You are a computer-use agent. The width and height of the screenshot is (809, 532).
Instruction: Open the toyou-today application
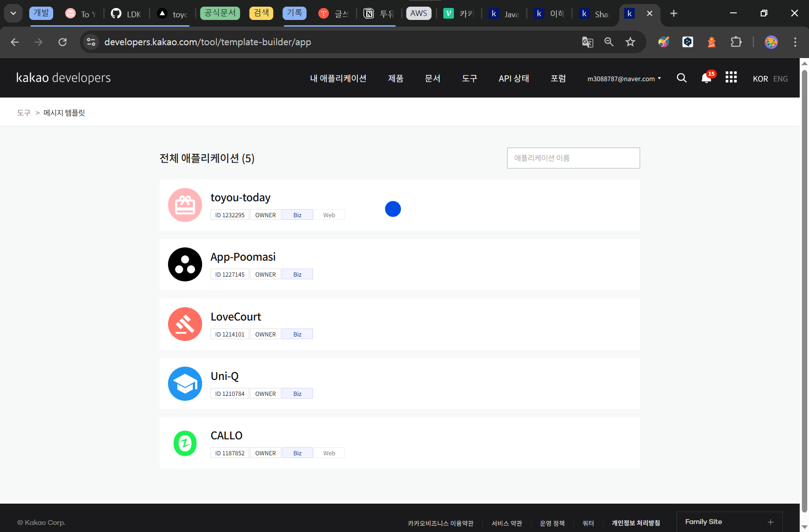pyautogui.click(x=399, y=205)
